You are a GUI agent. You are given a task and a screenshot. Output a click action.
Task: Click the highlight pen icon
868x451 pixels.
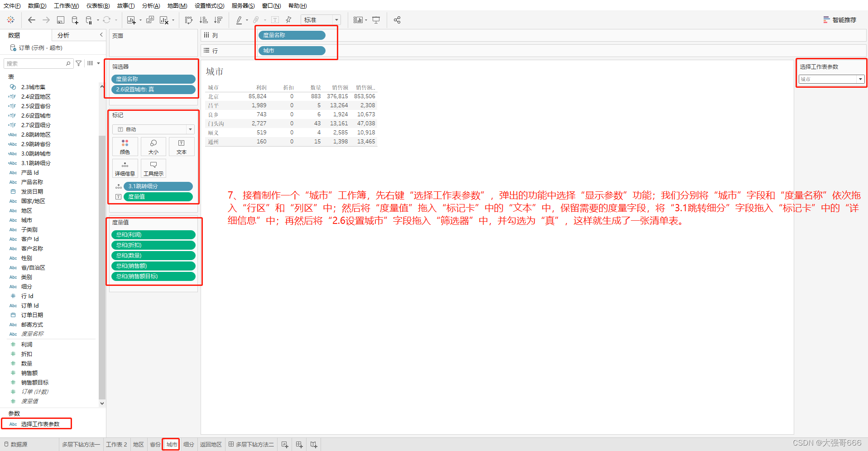pos(239,20)
